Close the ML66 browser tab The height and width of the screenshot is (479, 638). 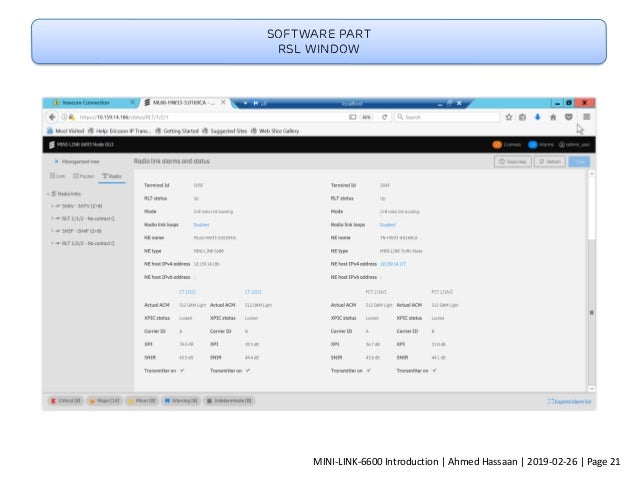(x=223, y=103)
